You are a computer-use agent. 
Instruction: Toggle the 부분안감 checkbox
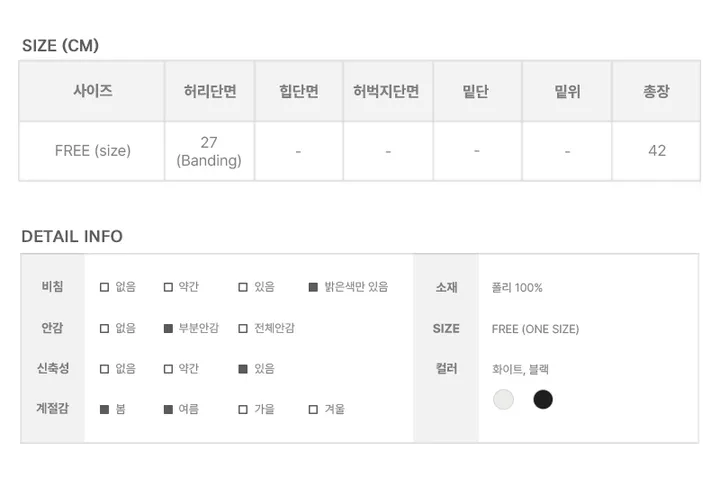coord(168,329)
